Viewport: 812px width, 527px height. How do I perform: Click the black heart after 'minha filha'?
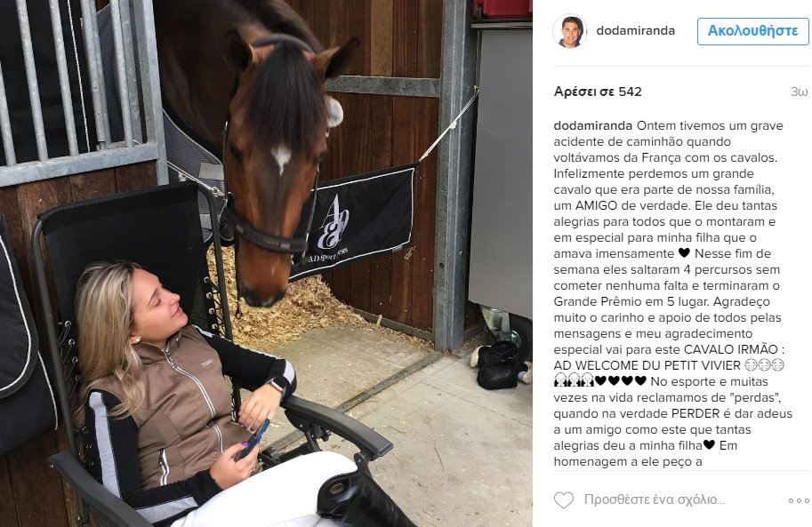point(709,445)
